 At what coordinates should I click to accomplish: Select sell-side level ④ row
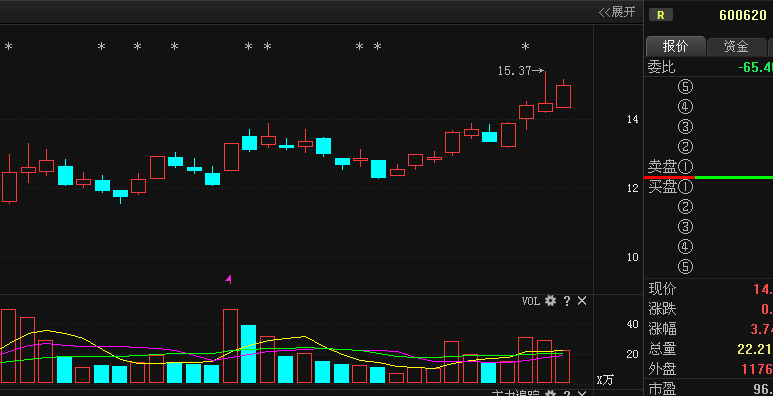708,107
